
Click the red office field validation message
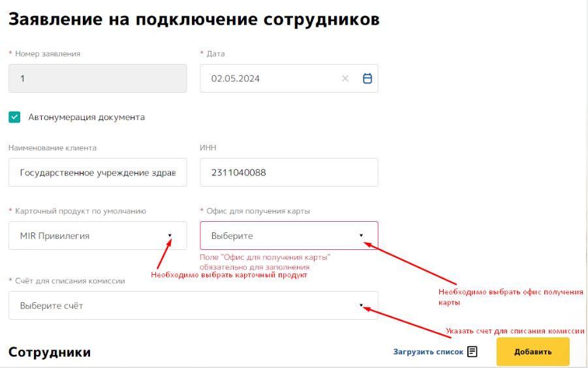[265, 262]
